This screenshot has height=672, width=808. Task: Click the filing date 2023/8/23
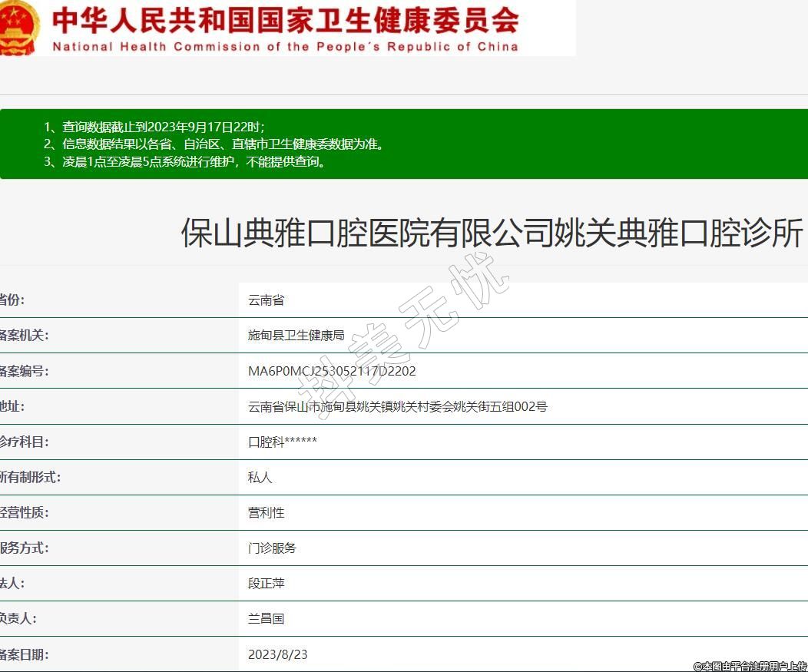[277, 654]
